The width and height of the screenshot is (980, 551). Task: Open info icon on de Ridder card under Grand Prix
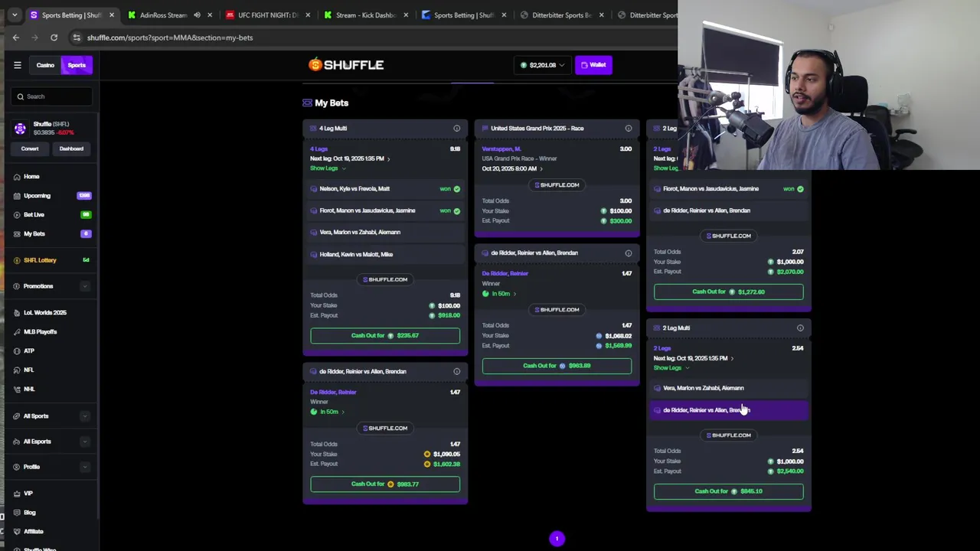pos(629,253)
